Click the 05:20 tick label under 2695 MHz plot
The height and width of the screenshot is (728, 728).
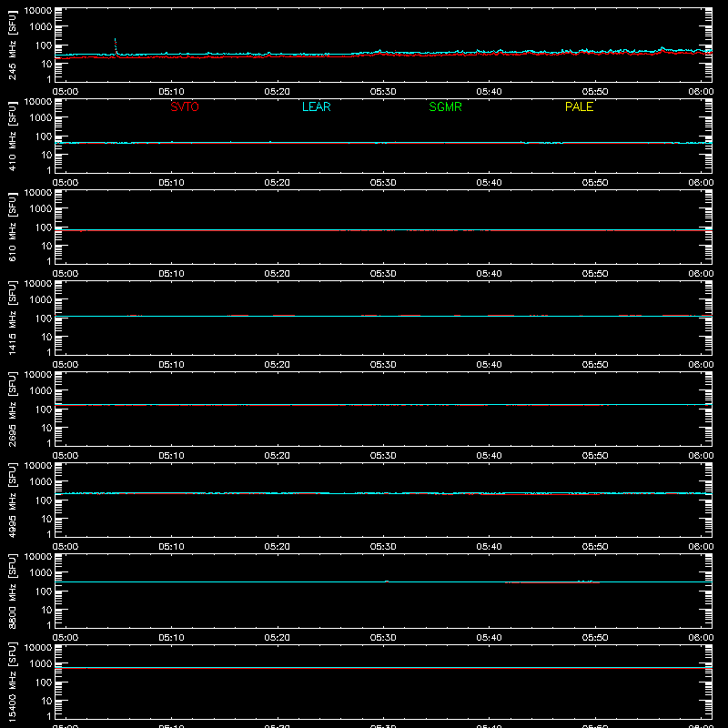coord(278,456)
